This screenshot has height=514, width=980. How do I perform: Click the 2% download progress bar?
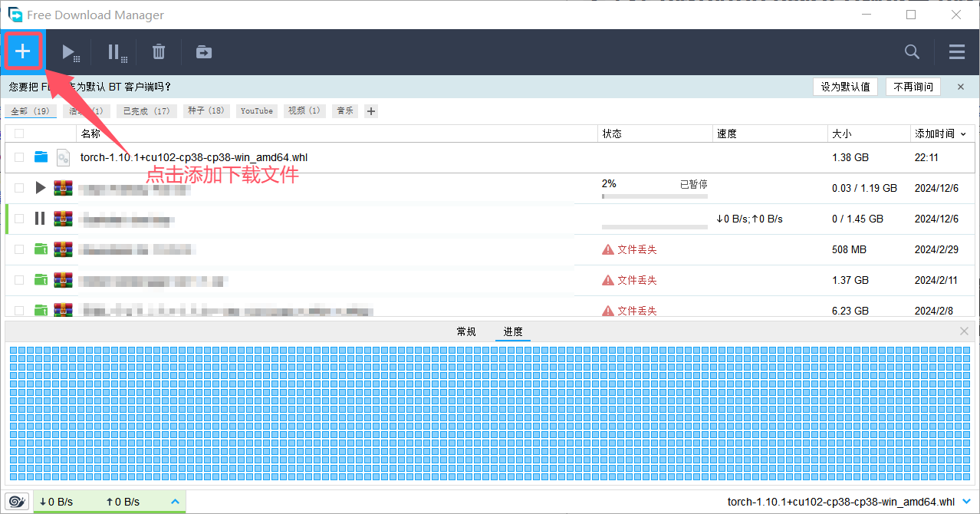(x=653, y=195)
